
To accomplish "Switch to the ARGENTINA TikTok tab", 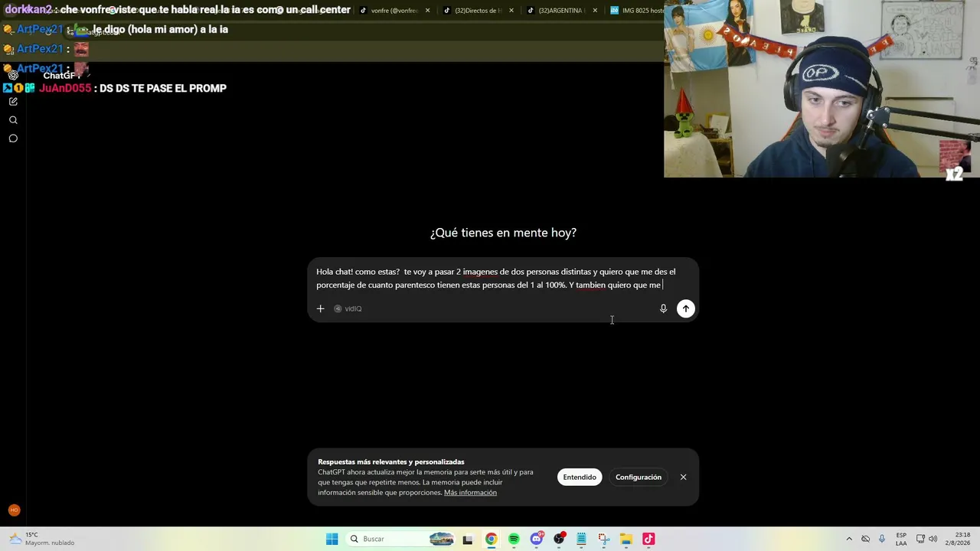I will pyautogui.click(x=560, y=11).
